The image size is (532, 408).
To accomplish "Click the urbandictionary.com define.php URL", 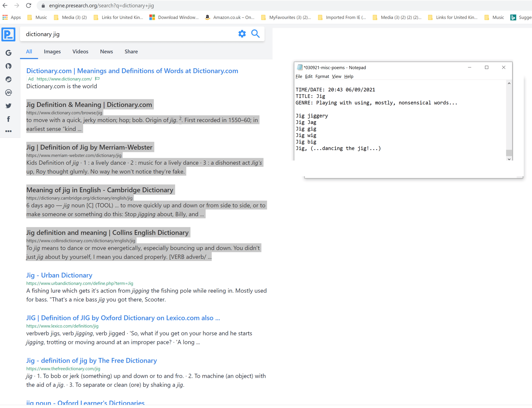I will point(80,283).
